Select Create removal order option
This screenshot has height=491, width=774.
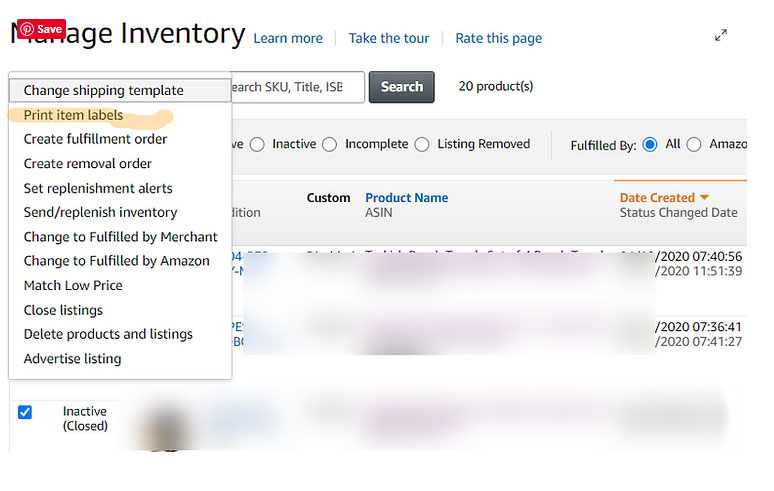(x=87, y=163)
